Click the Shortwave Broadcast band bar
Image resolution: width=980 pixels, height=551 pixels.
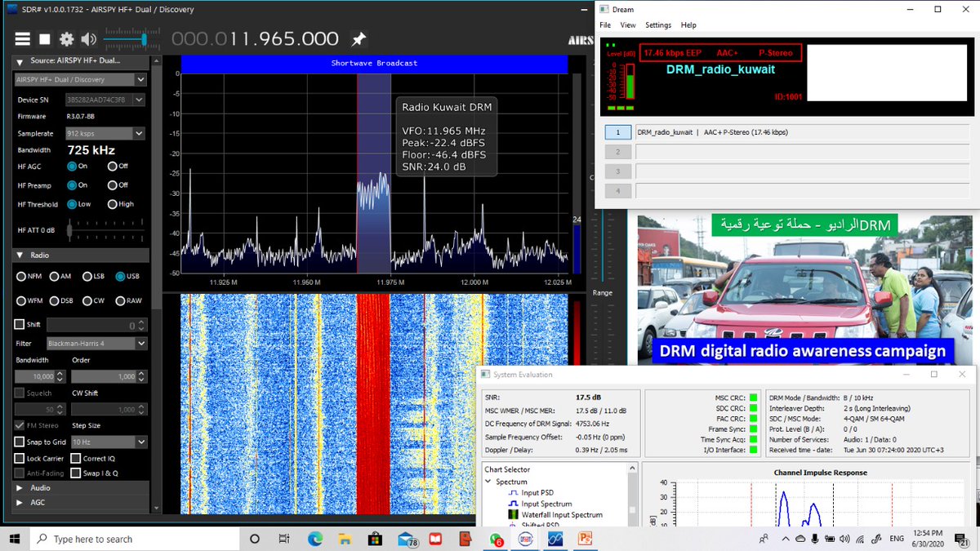click(374, 63)
